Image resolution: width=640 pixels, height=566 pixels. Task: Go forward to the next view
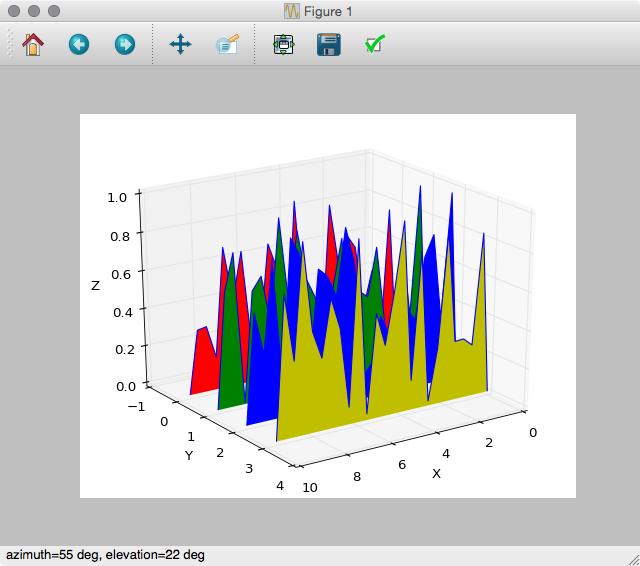(x=125, y=44)
